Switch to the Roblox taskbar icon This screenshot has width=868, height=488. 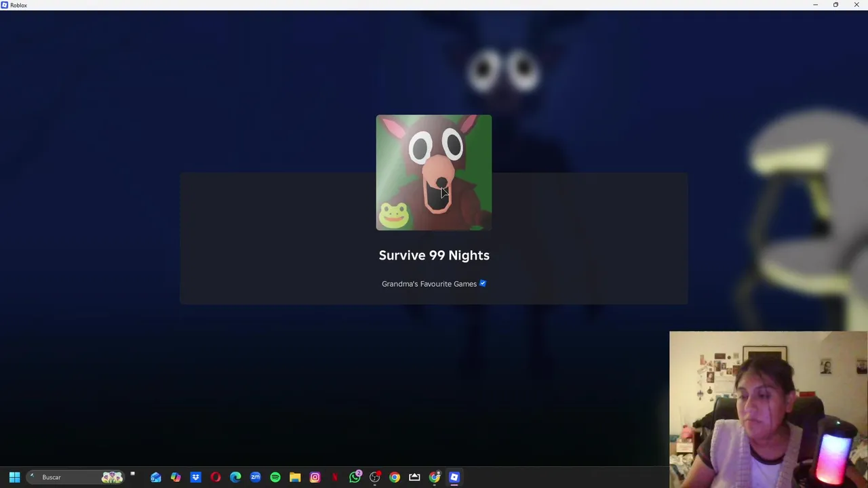(454, 477)
